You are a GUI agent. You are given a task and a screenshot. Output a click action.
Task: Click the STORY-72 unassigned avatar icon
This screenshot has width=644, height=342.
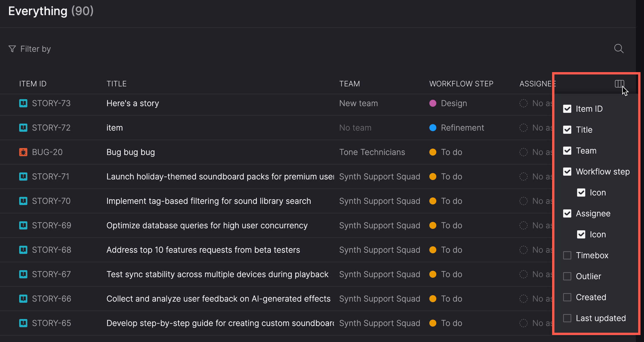coord(523,128)
